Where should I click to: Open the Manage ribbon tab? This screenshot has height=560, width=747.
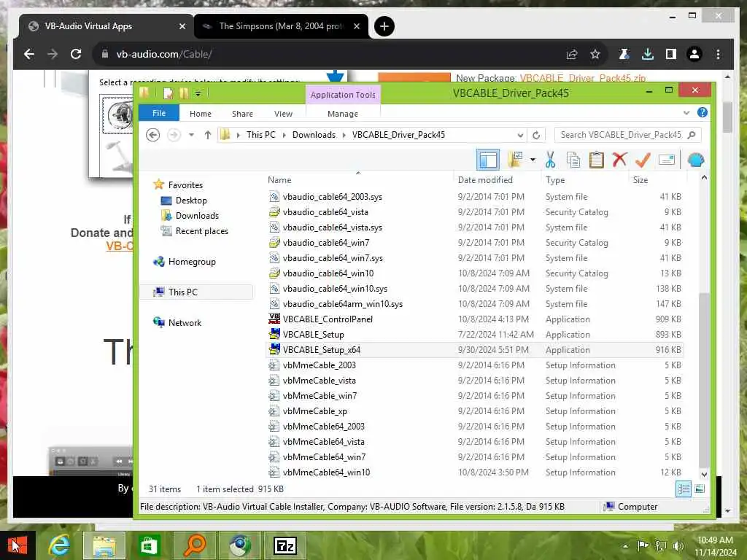(x=343, y=114)
